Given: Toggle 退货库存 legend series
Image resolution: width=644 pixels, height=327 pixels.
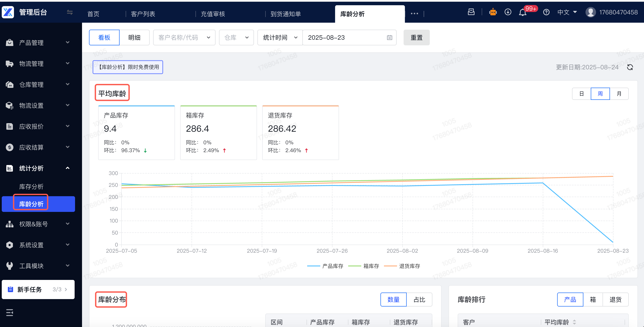Looking at the screenshot, I should click(402, 266).
